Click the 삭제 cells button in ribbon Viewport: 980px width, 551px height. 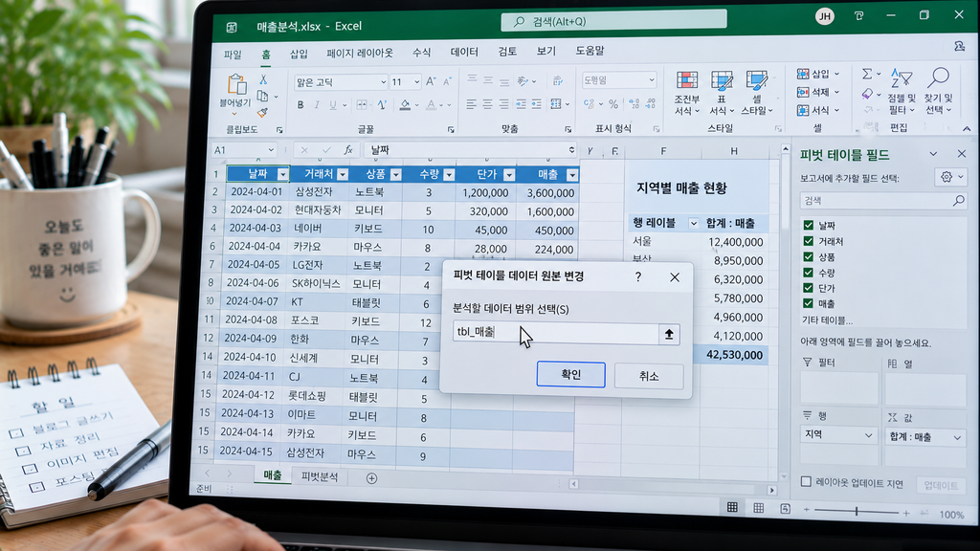point(817,92)
